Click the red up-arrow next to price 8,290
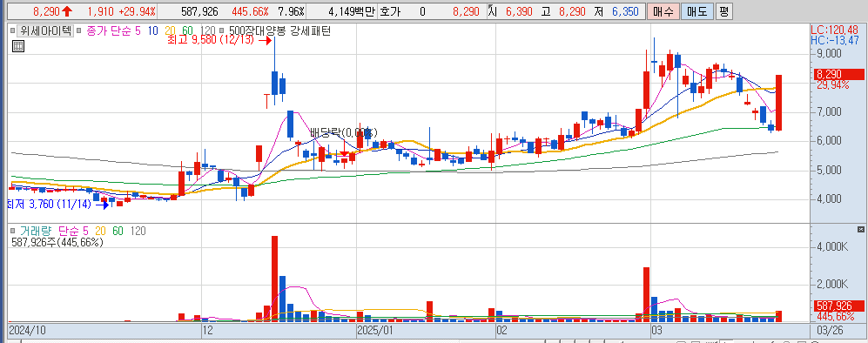This screenshot has height=343, width=868. point(67,11)
